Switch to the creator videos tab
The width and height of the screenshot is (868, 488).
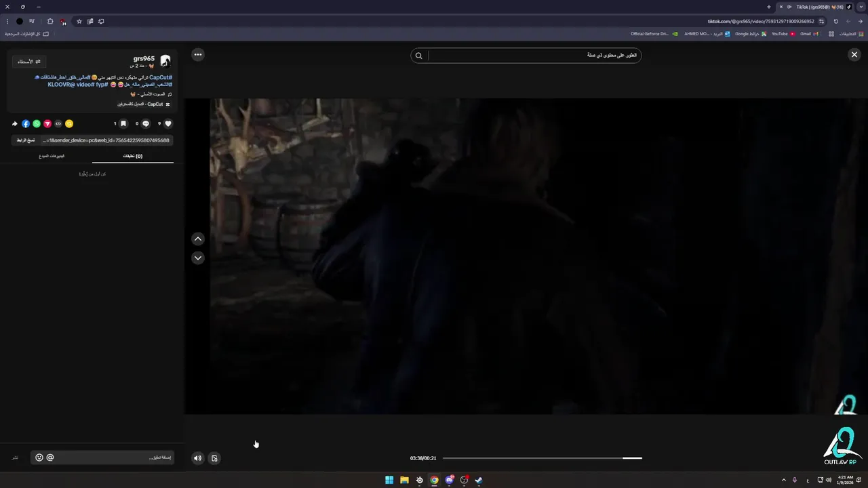tap(52, 156)
